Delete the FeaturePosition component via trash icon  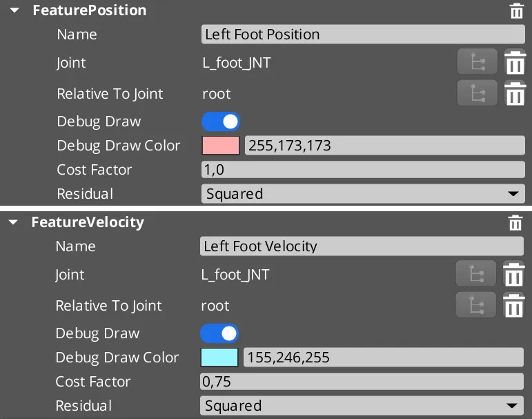[x=515, y=10]
